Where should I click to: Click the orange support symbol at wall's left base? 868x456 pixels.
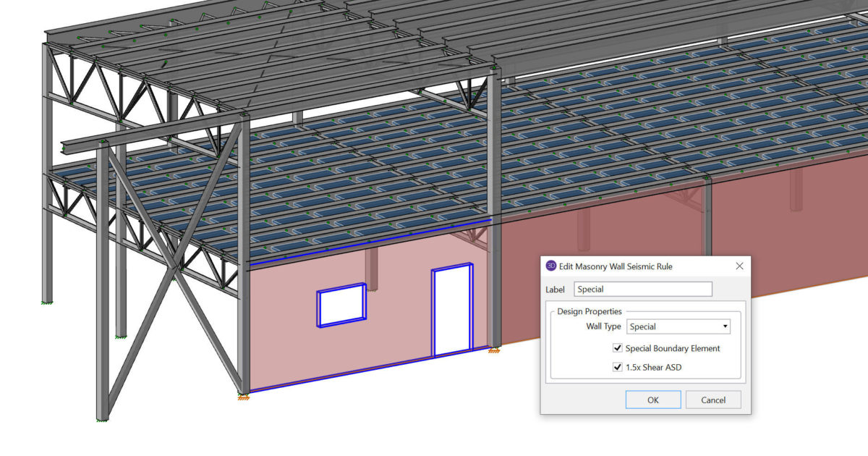coord(243,397)
